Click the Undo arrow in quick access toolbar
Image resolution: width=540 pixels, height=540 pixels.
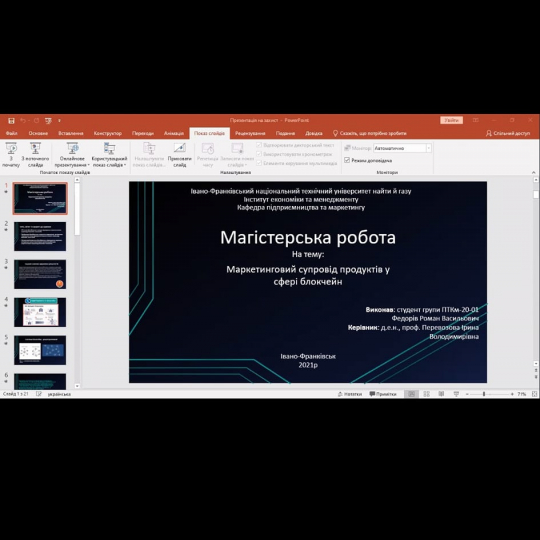[23, 121]
